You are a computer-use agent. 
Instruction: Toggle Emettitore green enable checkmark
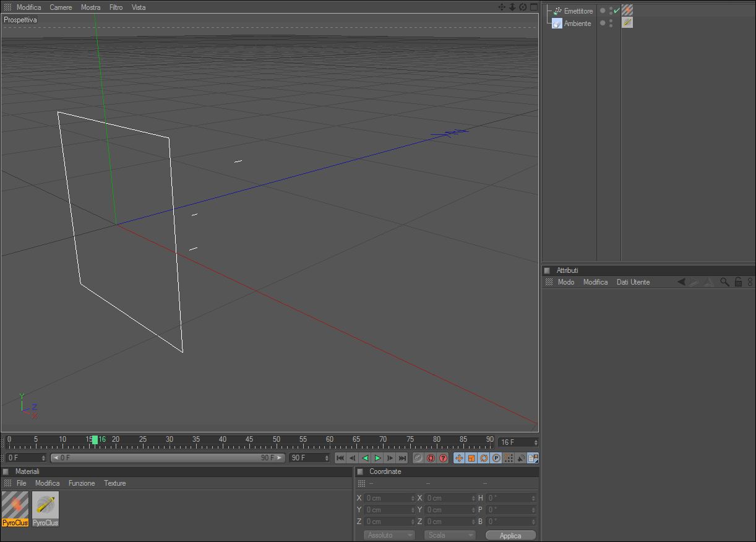tap(616, 11)
